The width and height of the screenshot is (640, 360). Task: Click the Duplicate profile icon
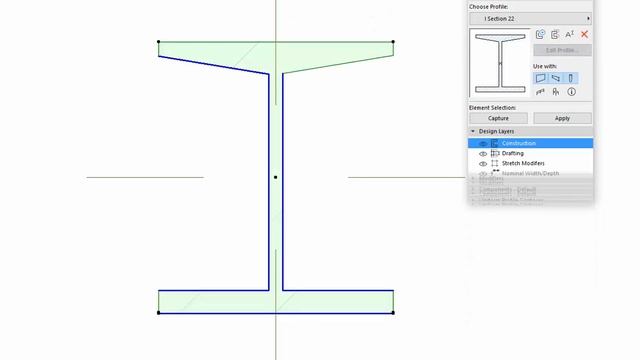(x=555, y=35)
